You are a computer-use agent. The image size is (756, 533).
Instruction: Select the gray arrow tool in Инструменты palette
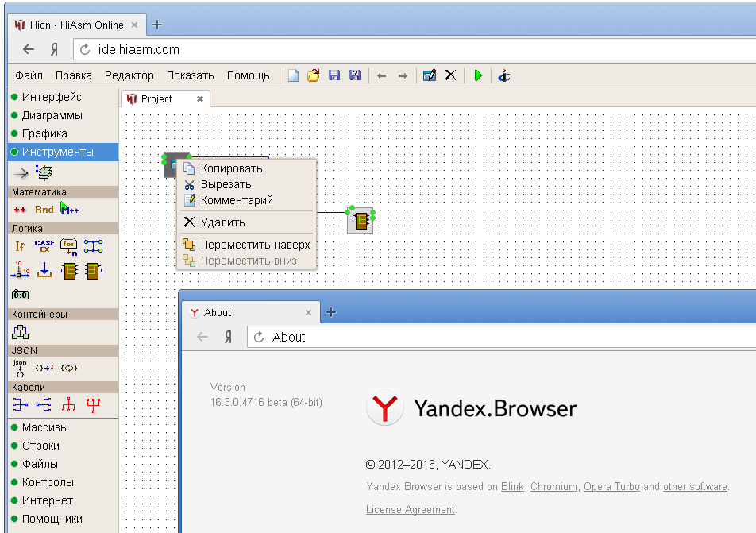(21, 172)
